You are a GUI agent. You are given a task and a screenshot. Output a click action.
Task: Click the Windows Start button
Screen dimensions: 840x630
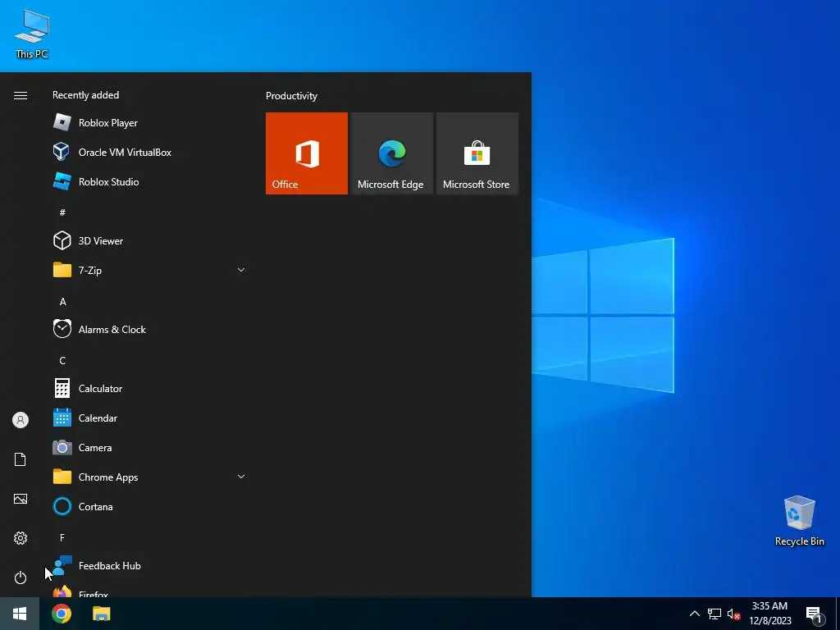pos(20,614)
